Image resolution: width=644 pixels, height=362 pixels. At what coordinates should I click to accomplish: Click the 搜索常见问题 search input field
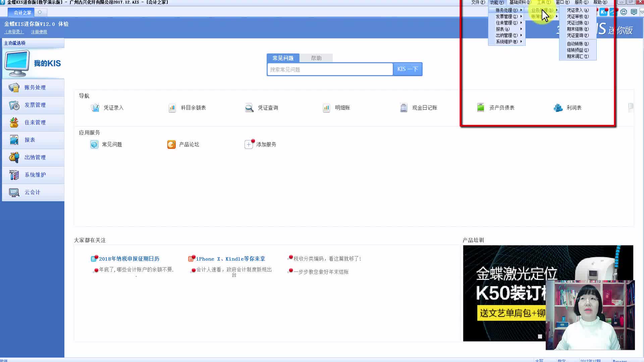pyautogui.click(x=330, y=69)
